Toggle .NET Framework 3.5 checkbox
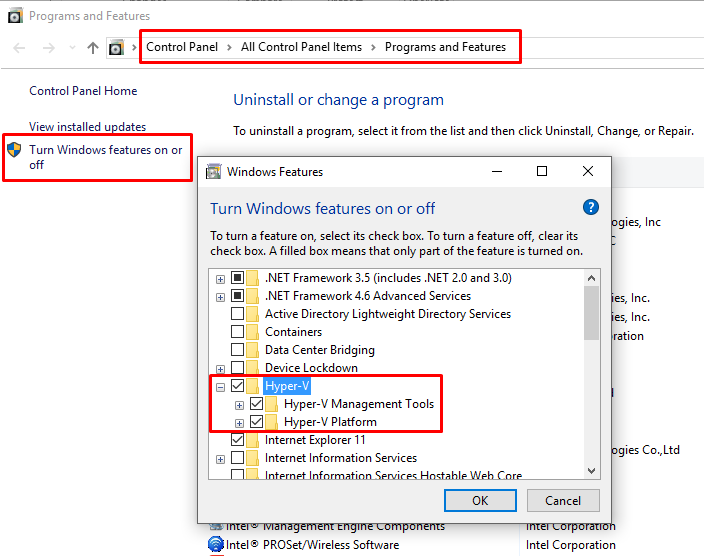Screen dimensions: 704x556 [x=238, y=278]
